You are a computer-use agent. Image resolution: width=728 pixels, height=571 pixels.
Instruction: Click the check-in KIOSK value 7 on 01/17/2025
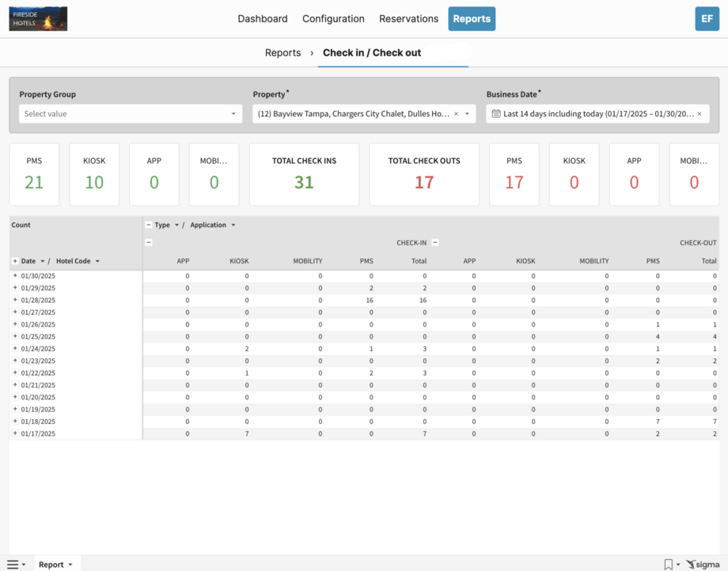(x=247, y=433)
